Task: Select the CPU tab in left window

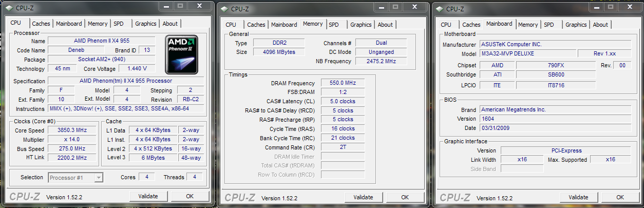Action: tap(16, 23)
